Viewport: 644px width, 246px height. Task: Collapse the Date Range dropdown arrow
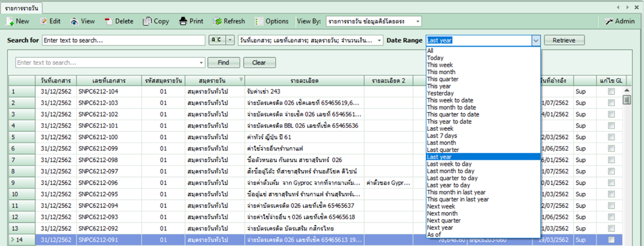coord(535,40)
